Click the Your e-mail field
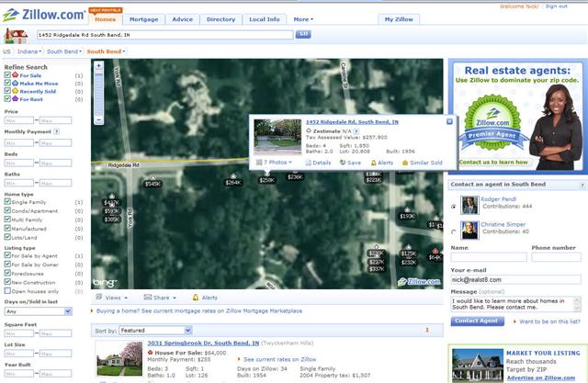The width and height of the screenshot is (588, 383). (515, 279)
